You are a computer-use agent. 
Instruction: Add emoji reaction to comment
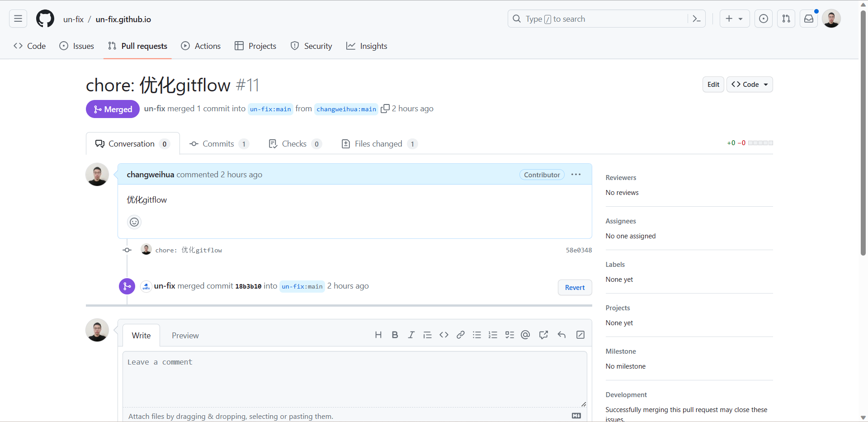pyautogui.click(x=134, y=222)
